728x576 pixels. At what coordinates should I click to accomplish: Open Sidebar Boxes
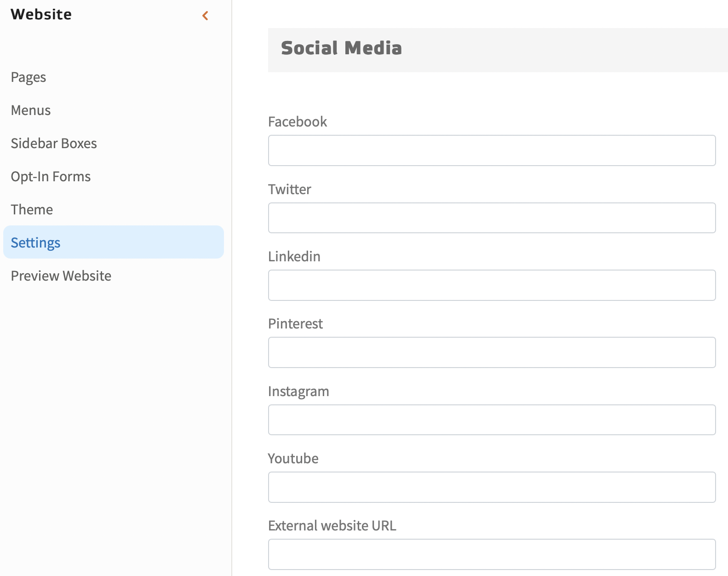(x=54, y=144)
